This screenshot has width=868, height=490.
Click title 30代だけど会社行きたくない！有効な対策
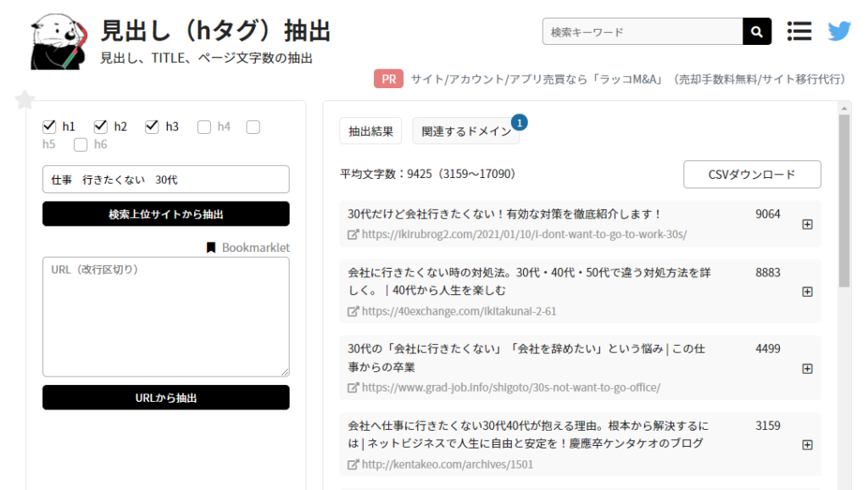504,214
